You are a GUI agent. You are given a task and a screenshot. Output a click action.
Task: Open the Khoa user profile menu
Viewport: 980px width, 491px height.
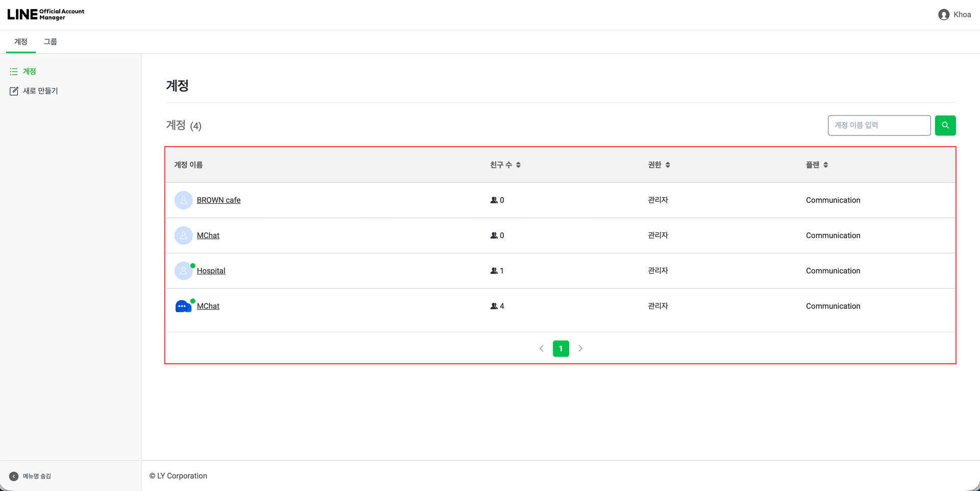[954, 14]
